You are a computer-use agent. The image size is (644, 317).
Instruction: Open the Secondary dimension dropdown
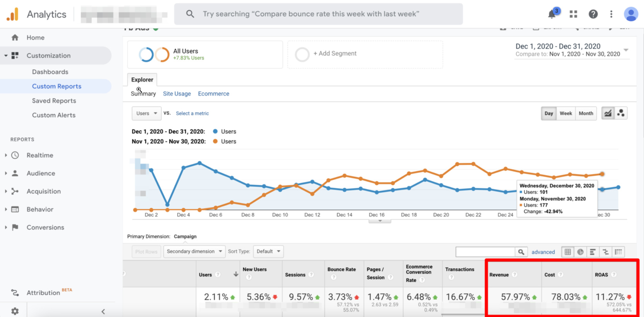(195, 251)
